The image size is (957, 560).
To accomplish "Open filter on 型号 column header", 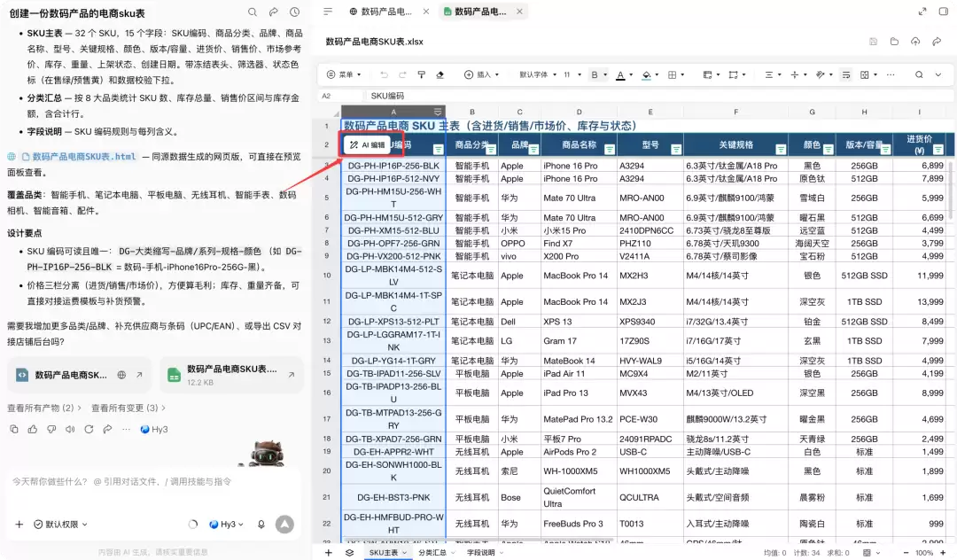I will 675,150.
